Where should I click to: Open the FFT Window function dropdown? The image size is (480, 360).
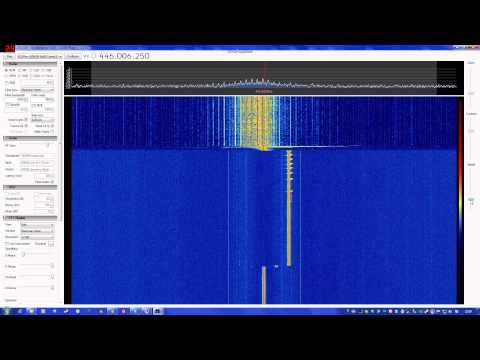(37, 231)
